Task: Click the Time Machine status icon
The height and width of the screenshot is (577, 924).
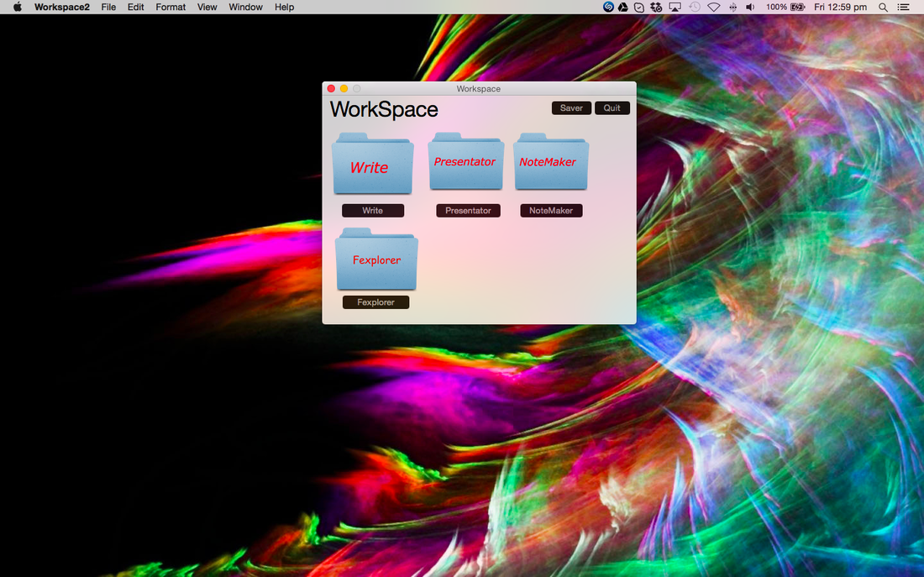Action: (x=695, y=7)
